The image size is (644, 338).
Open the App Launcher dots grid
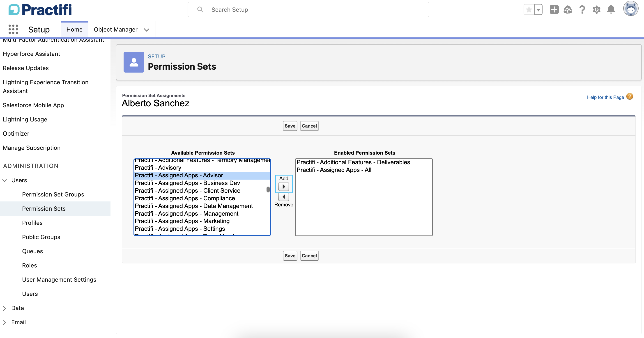coord(13,30)
